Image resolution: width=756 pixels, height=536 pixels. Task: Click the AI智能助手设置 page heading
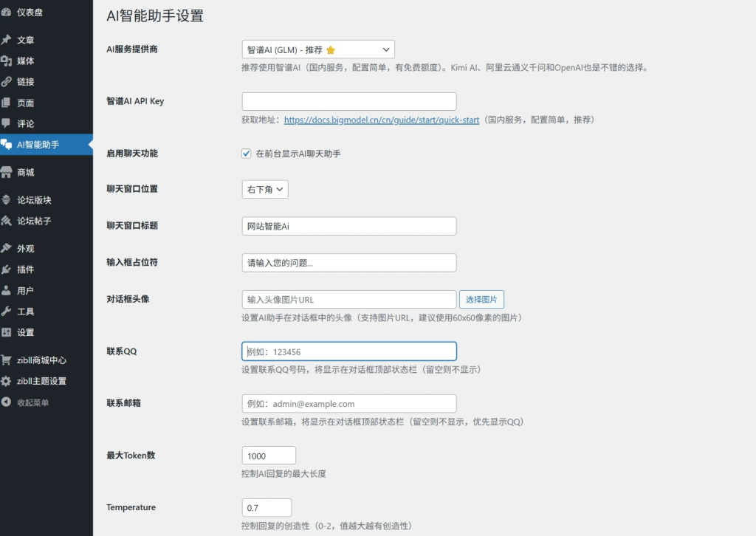155,16
